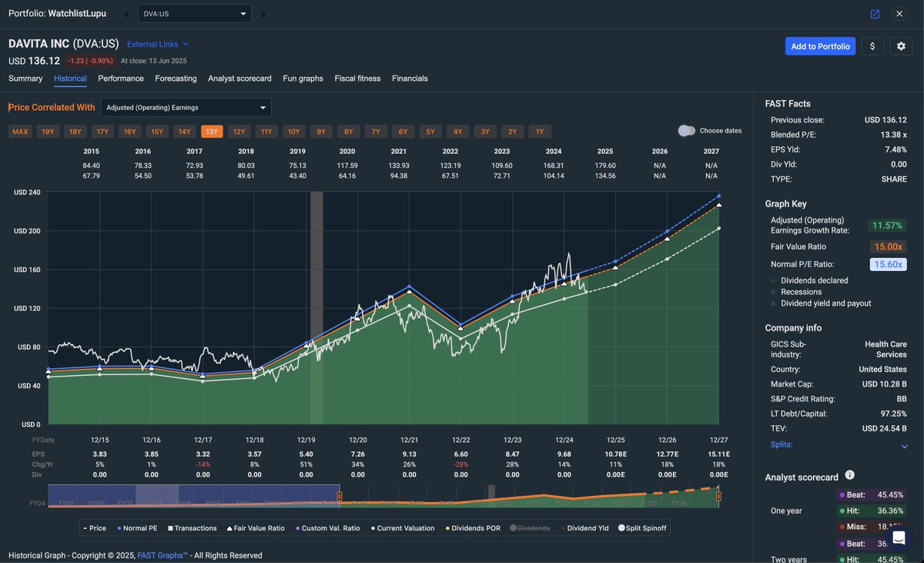Click the Market Cap USD 10.28 B value

point(884,384)
